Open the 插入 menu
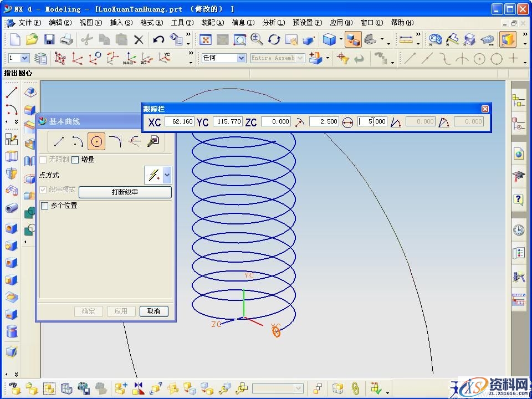The image size is (532, 399). tap(121, 23)
